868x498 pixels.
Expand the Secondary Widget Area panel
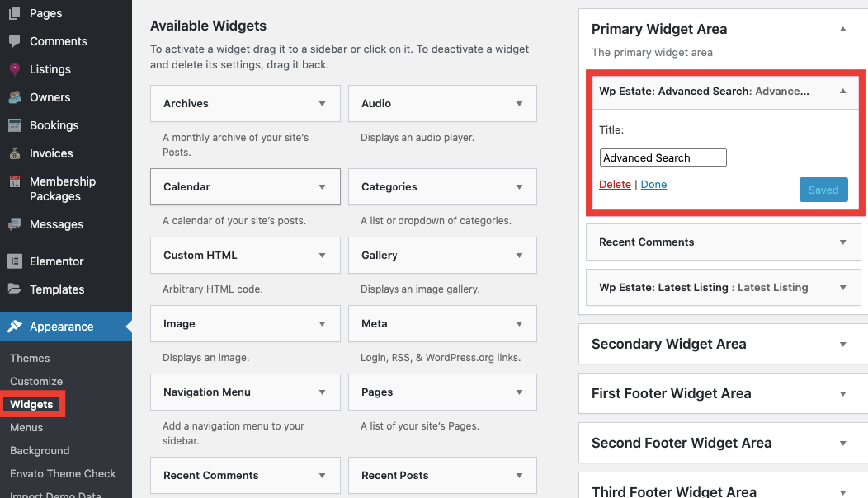[842, 345]
